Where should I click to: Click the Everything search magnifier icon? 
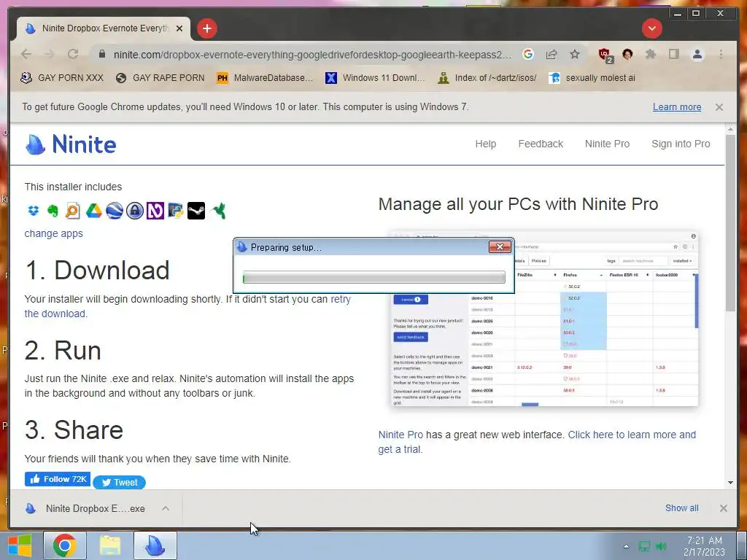point(73,211)
